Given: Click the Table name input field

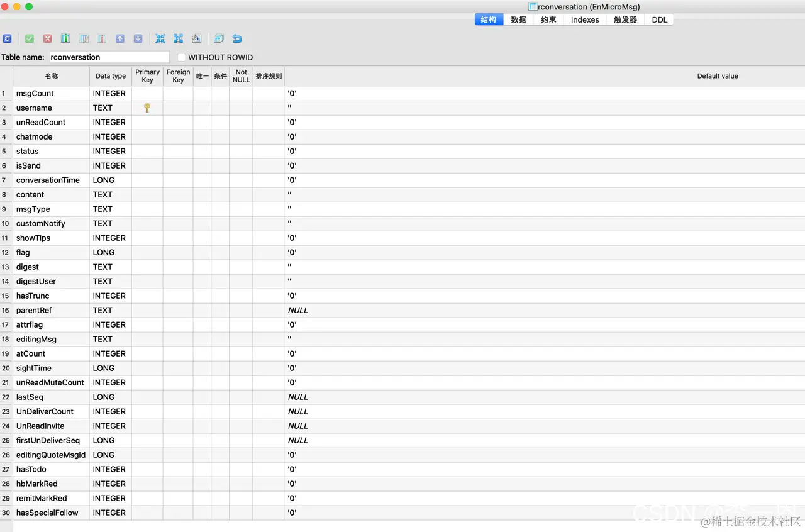Looking at the screenshot, I should pyautogui.click(x=109, y=57).
